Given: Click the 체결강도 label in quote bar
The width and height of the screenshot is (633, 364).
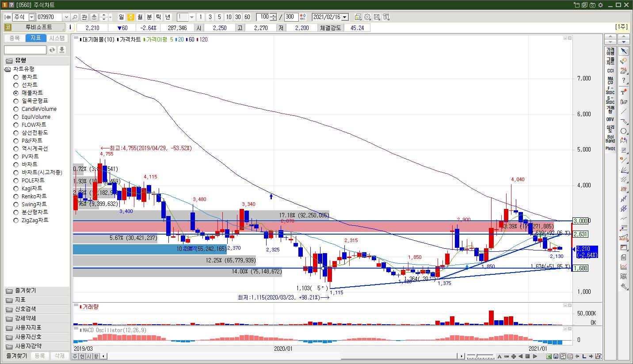Looking at the screenshot, I should (x=331, y=27).
